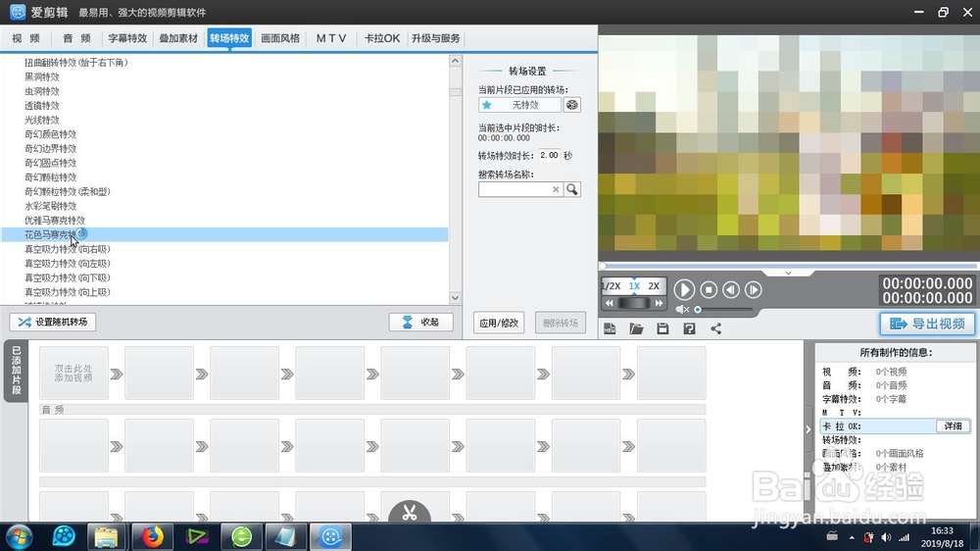The image size is (980, 551).
Task: Step back one frame in preview
Action: (731, 289)
